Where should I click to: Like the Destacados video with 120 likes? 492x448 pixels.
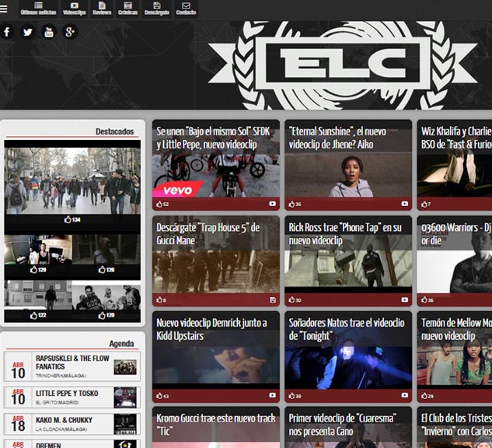tap(106, 315)
